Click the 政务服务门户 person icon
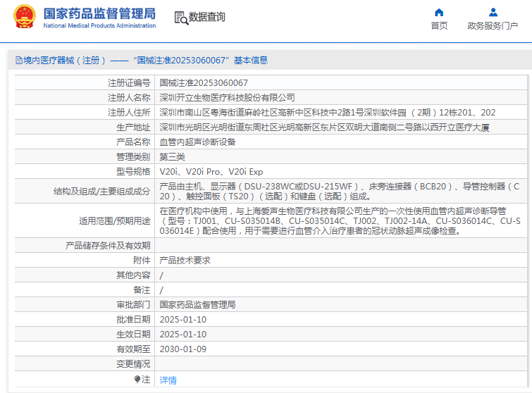 pos(493,12)
